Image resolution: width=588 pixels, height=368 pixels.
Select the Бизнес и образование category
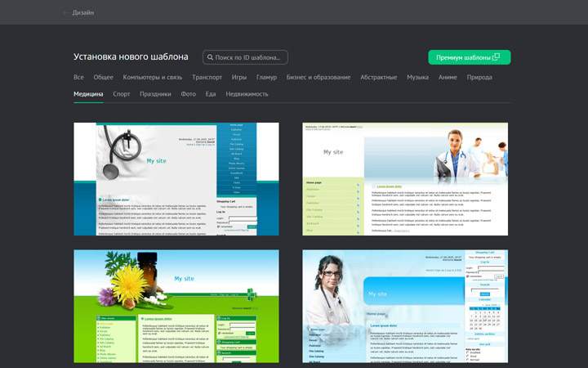[318, 78]
